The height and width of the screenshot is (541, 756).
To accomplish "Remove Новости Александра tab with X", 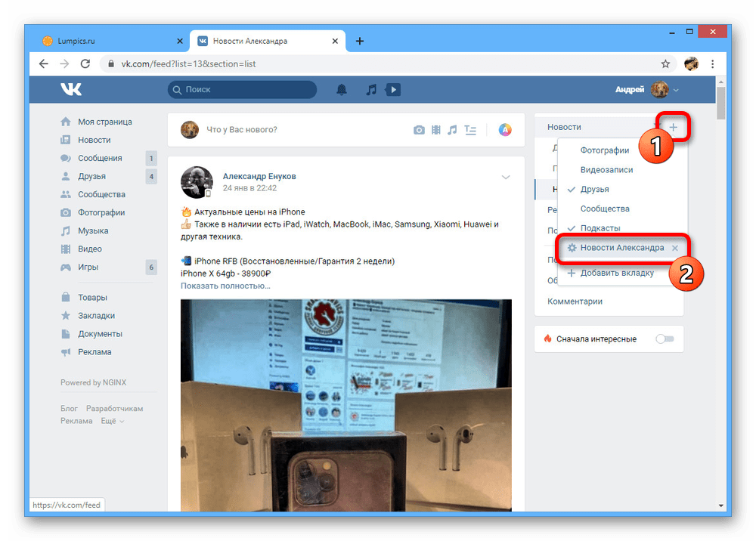I will 675,249.
